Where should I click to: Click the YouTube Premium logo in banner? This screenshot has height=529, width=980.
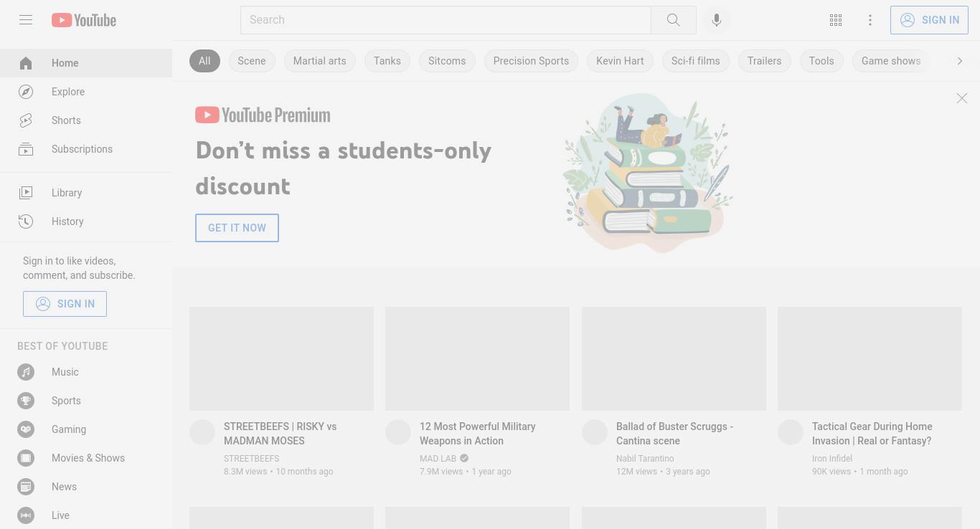(263, 115)
